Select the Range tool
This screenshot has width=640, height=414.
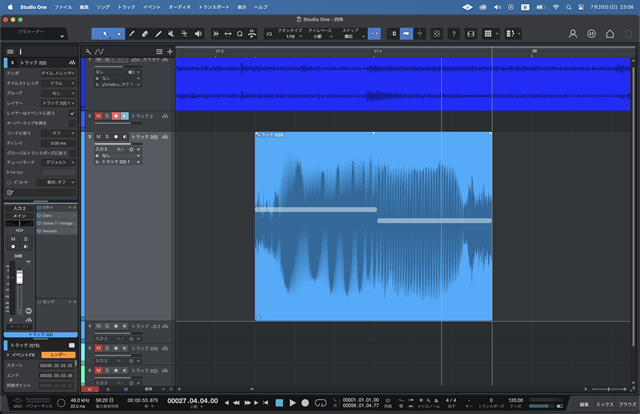point(118,34)
